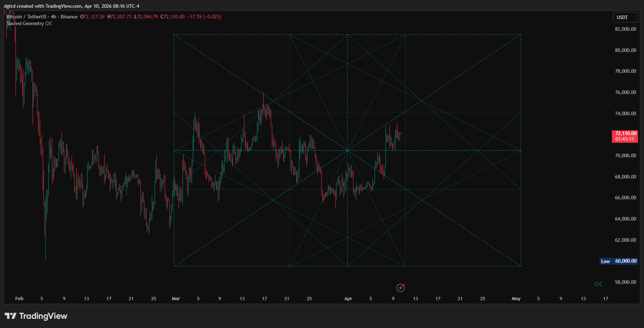
Task: Click the sun-moon indicator icon near price axis
Action: point(598,284)
